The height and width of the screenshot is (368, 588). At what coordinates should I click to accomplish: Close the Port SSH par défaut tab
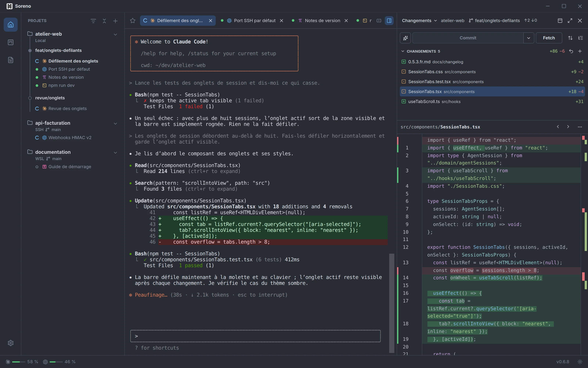pyautogui.click(x=281, y=21)
